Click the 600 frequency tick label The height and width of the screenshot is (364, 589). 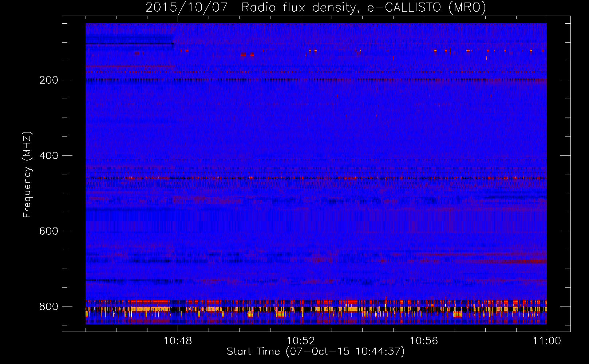(x=48, y=231)
